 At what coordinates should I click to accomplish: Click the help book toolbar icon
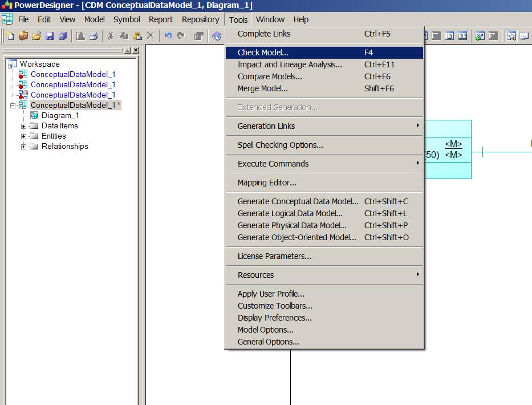pos(217,35)
